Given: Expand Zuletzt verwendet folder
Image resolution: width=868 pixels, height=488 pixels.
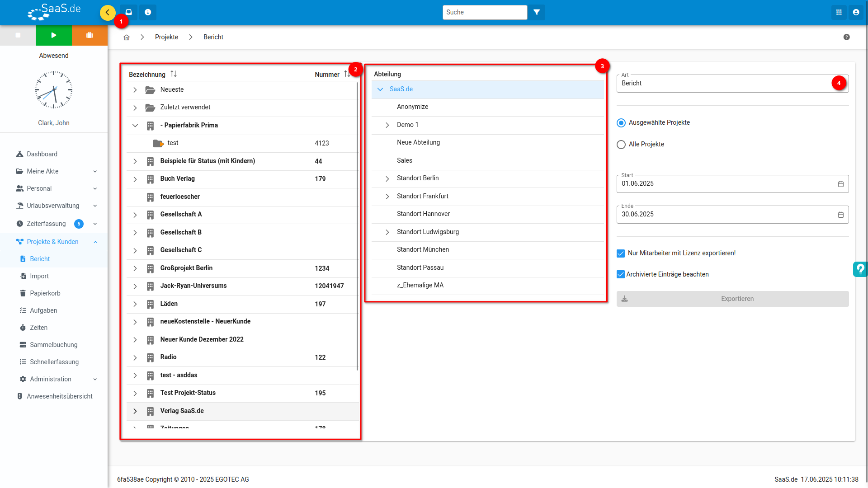Looking at the screenshot, I should [x=135, y=108].
